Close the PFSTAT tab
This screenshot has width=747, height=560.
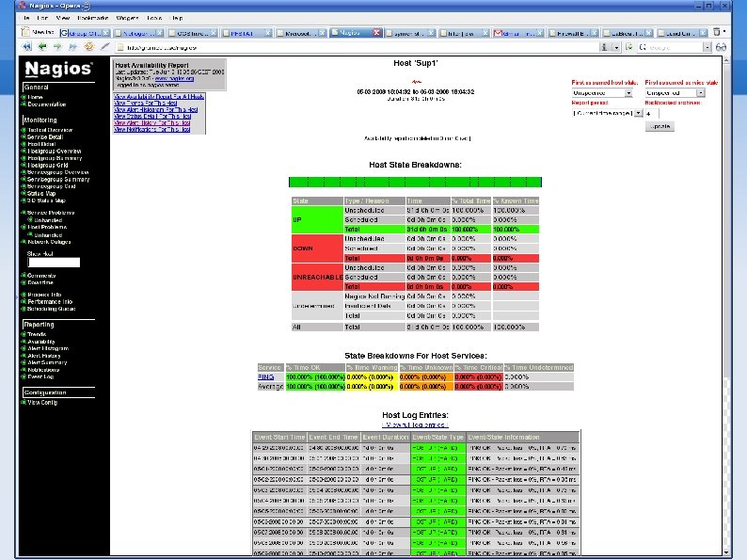click(x=268, y=33)
